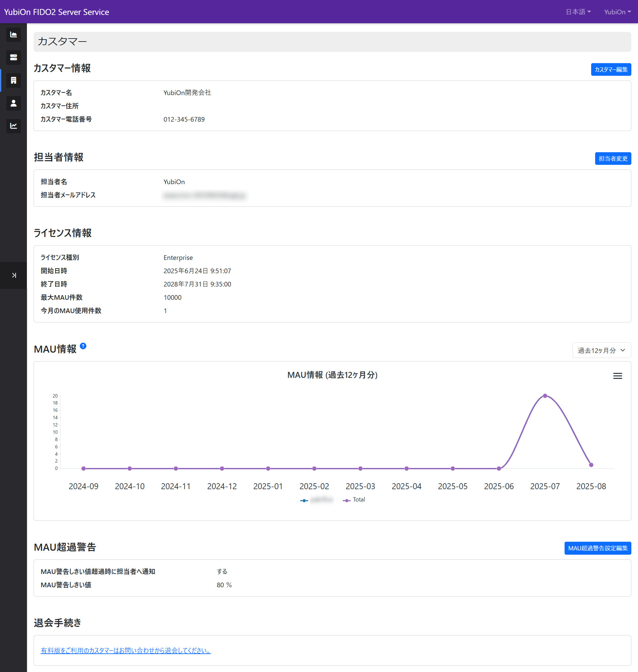Click the 今月のMAU使用件数 label
The image size is (638, 672).
71,310
